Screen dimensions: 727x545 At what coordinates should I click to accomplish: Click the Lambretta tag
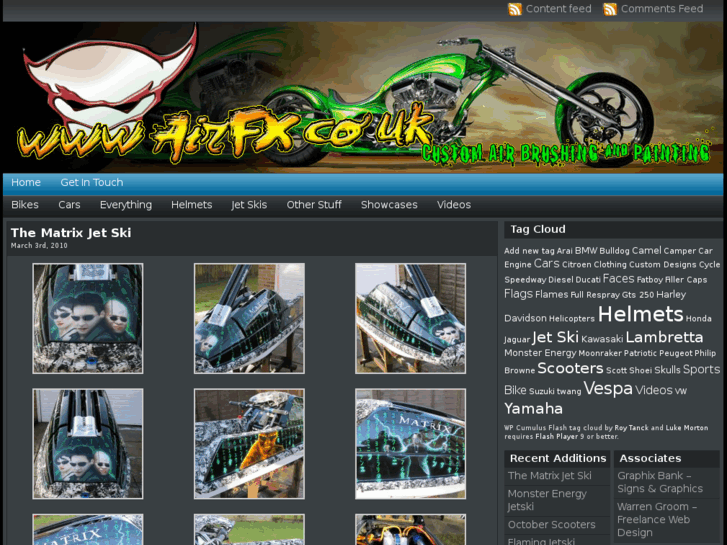point(664,337)
